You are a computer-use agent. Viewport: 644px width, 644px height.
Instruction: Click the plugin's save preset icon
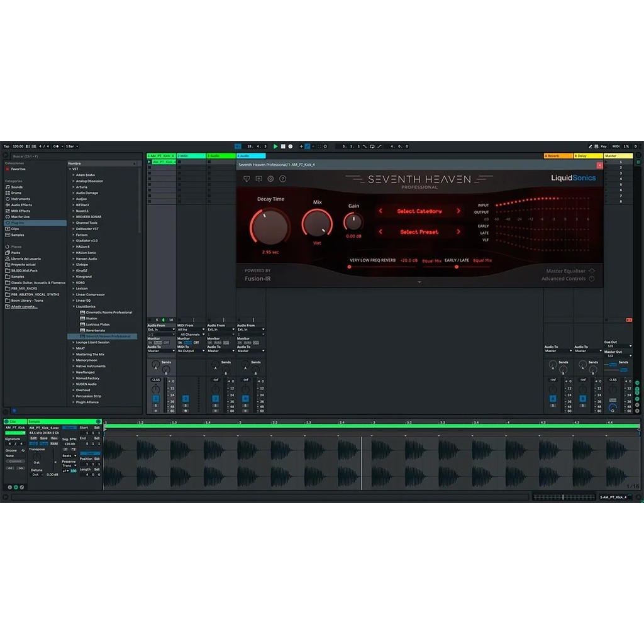pyautogui.click(x=258, y=179)
